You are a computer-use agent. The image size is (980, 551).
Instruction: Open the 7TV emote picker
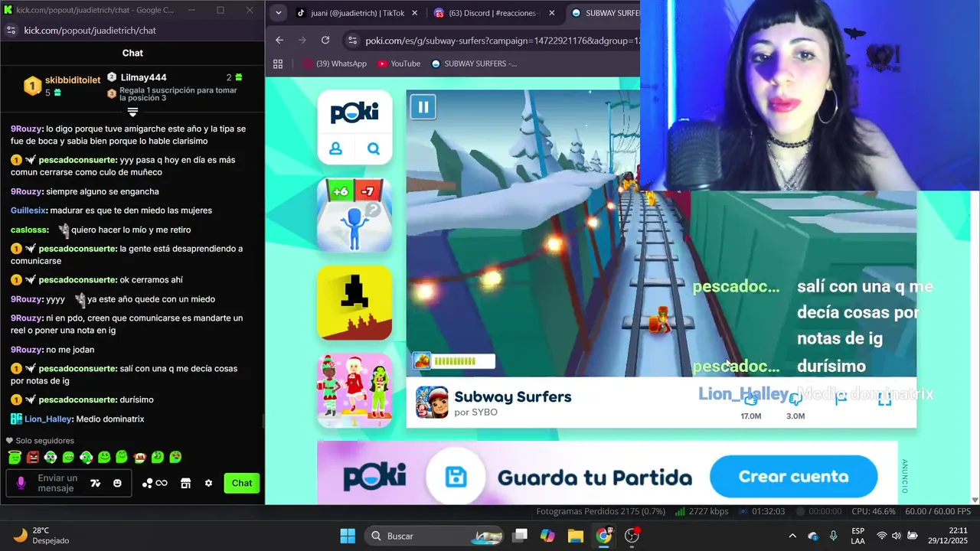click(x=95, y=483)
